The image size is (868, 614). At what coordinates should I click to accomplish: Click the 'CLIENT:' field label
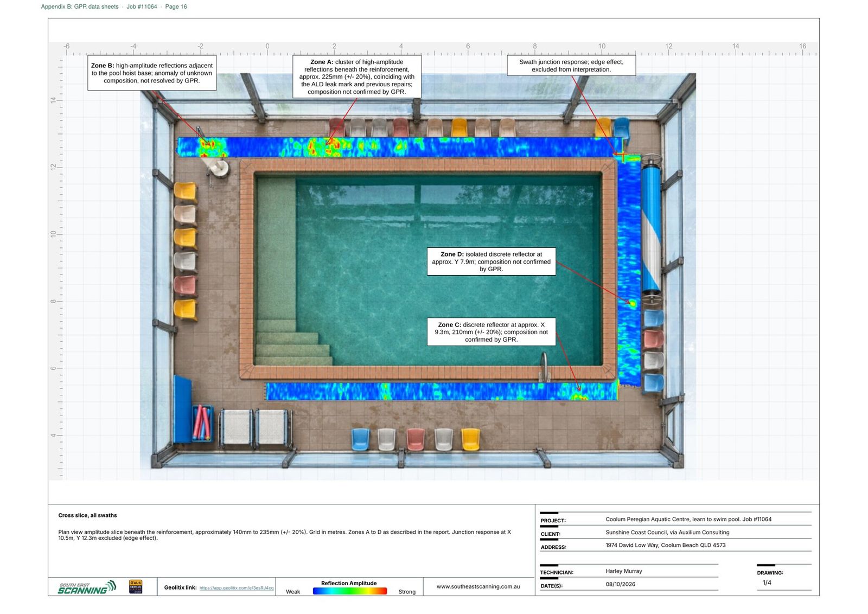(x=550, y=534)
